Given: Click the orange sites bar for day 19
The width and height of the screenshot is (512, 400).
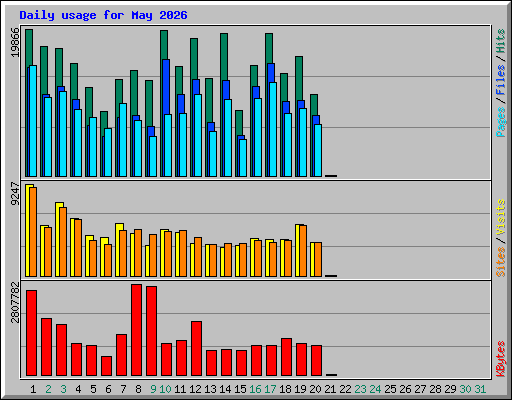Looking at the screenshot, I should click(303, 251).
